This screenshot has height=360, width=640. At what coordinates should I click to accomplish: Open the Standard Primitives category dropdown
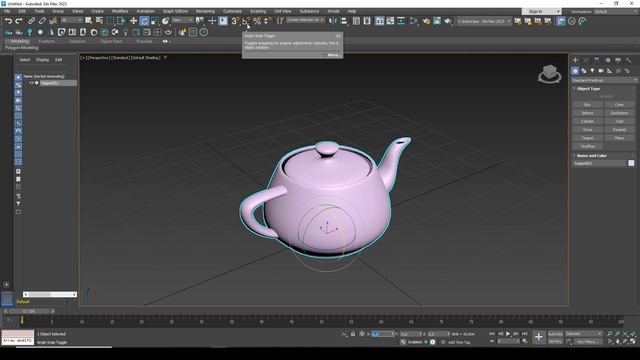coord(604,80)
